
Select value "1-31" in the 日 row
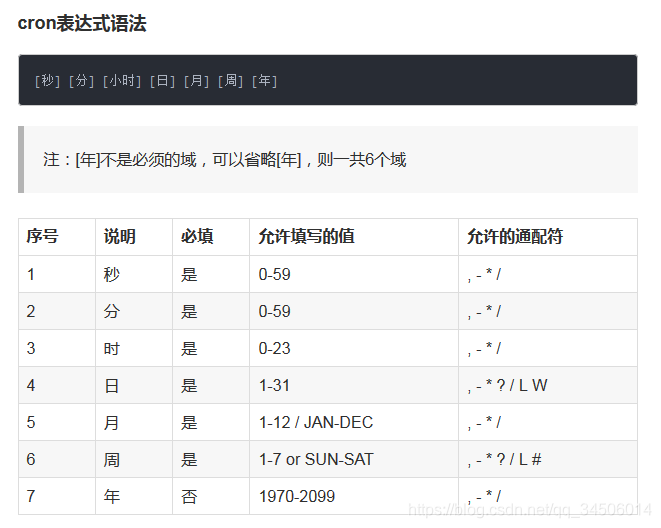tap(274, 386)
